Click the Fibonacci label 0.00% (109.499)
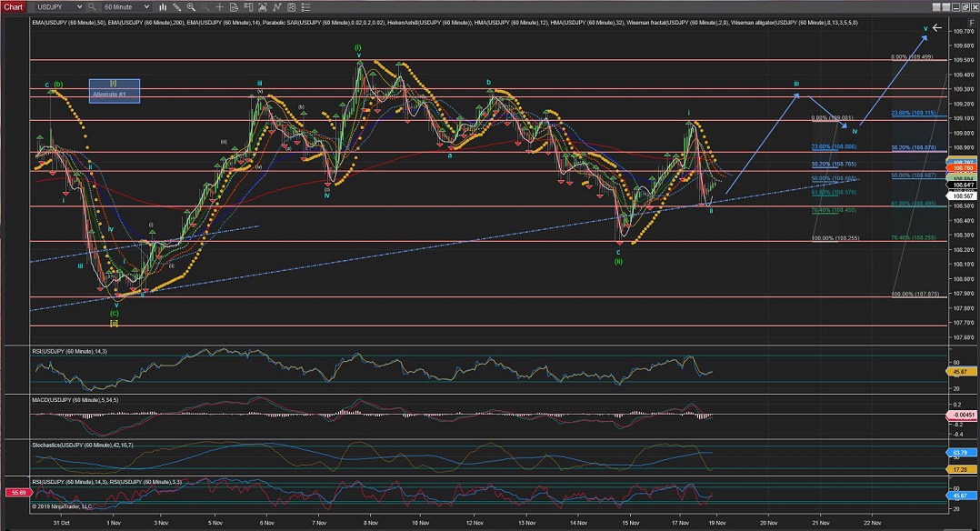 [x=912, y=57]
